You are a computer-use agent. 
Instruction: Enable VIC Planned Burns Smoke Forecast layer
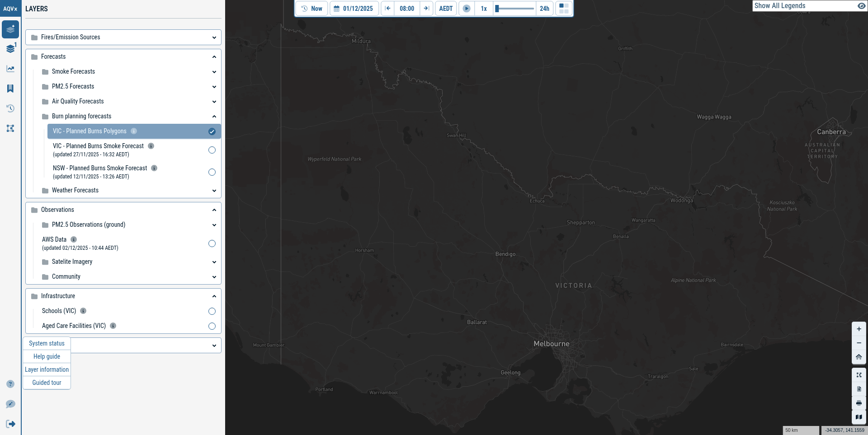[x=212, y=150]
